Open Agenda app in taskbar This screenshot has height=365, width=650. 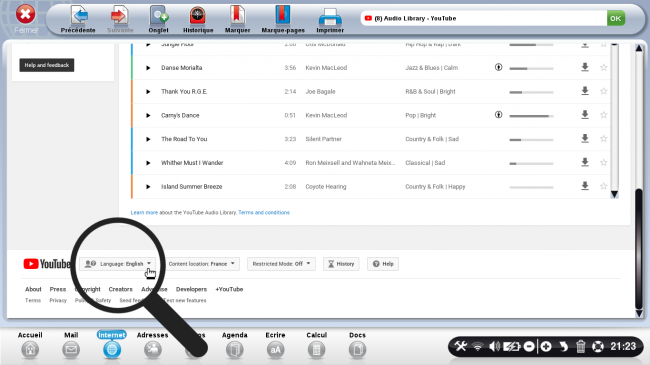[235, 345]
